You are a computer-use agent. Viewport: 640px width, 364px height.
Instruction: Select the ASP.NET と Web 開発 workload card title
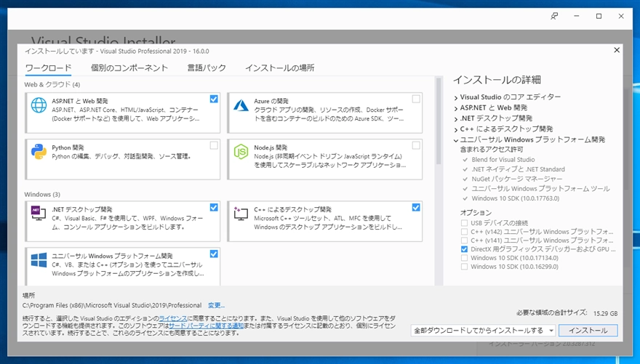tap(79, 101)
